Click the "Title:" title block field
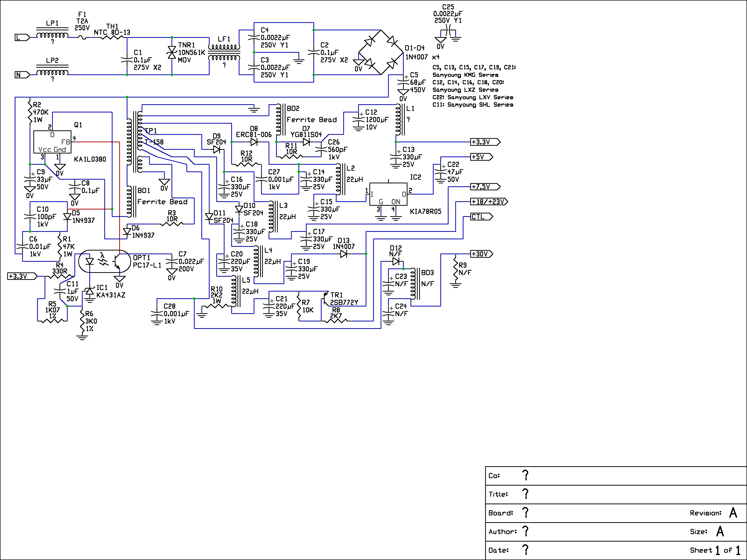 click(x=616, y=495)
